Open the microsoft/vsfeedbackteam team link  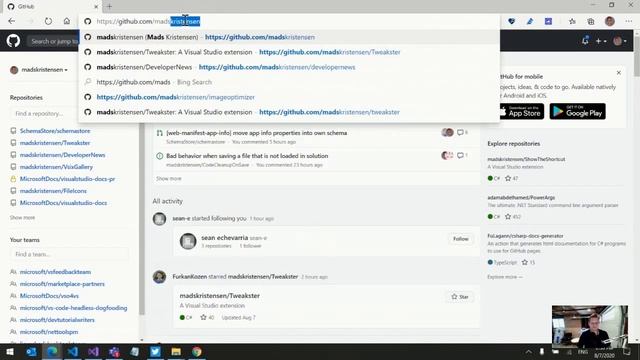pyautogui.click(x=56, y=272)
